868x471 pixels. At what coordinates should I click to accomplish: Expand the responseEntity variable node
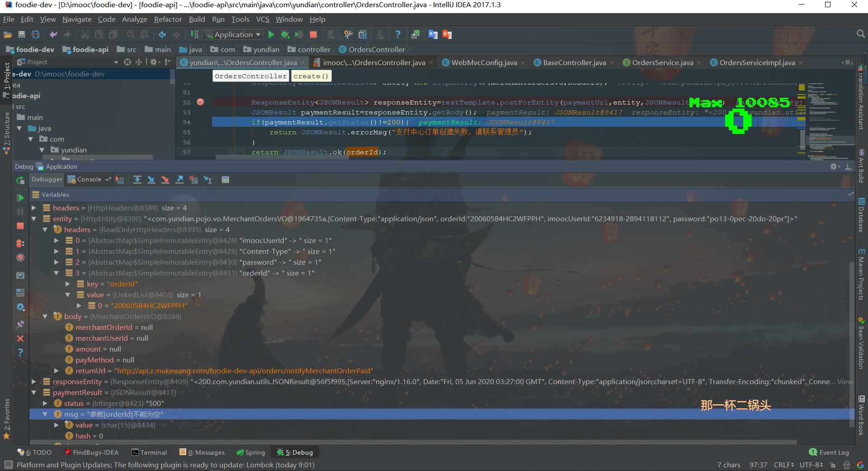click(34, 382)
